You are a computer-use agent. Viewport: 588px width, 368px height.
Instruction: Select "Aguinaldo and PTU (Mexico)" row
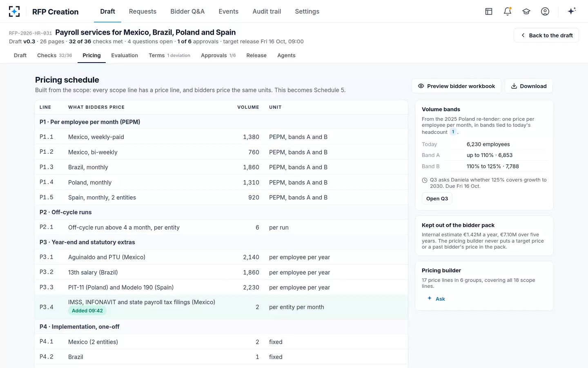point(221,257)
